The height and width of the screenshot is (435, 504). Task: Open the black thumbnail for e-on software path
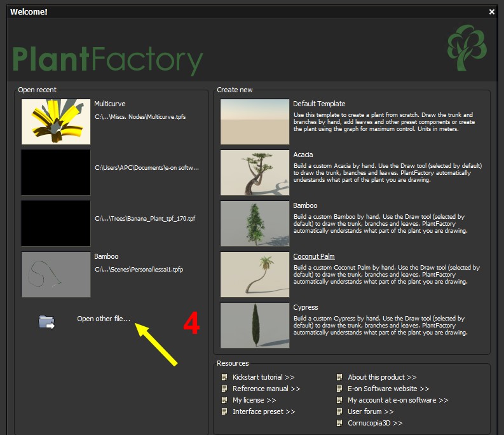point(56,172)
